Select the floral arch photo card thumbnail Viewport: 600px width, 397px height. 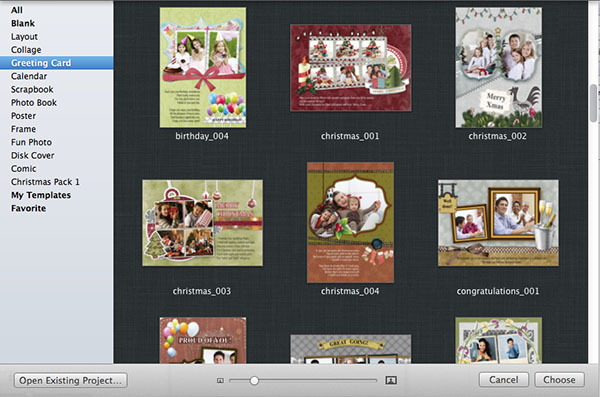pos(499,340)
